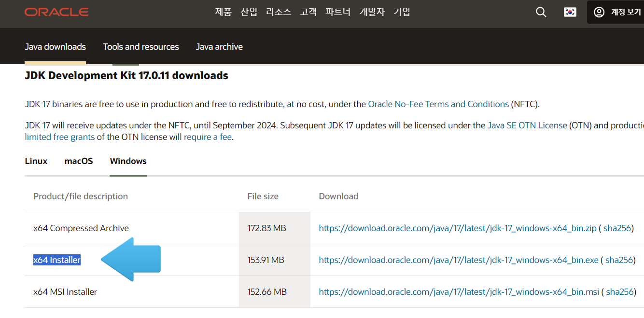This screenshot has height=318, width=644.
Task: Click the highlighted x64 Installer text
Action: (x=57, y=260)
